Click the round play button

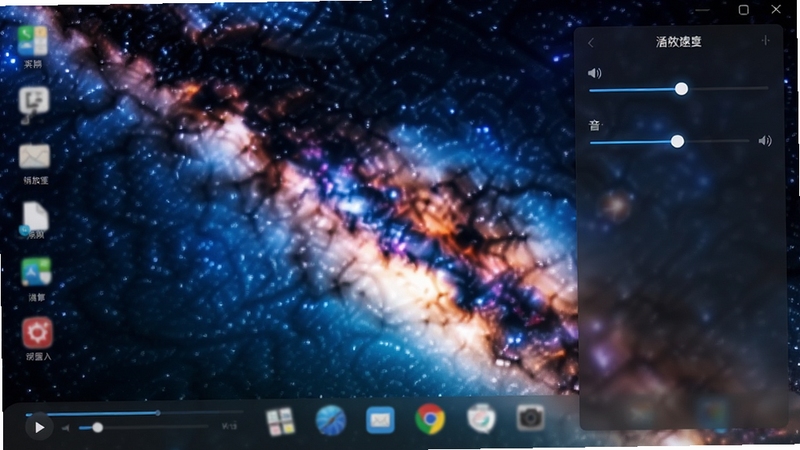39,428
